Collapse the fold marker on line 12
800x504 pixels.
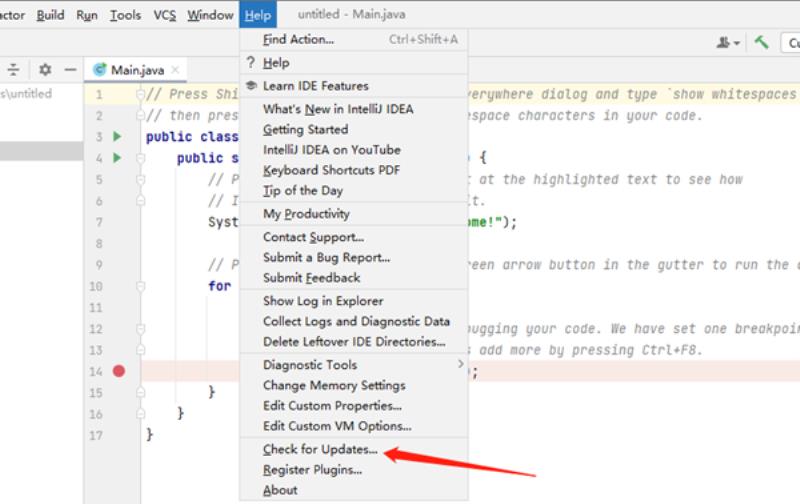(x=141, y=329)
